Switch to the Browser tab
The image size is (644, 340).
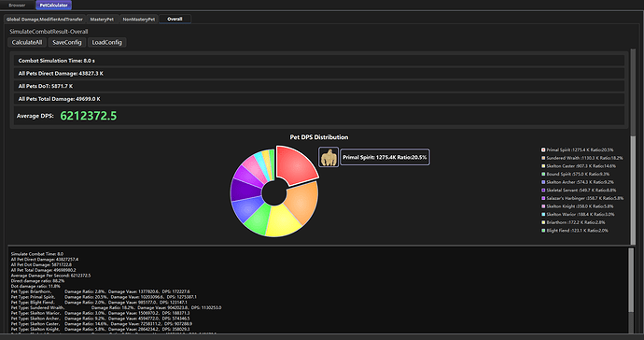(x=17, y=5)
